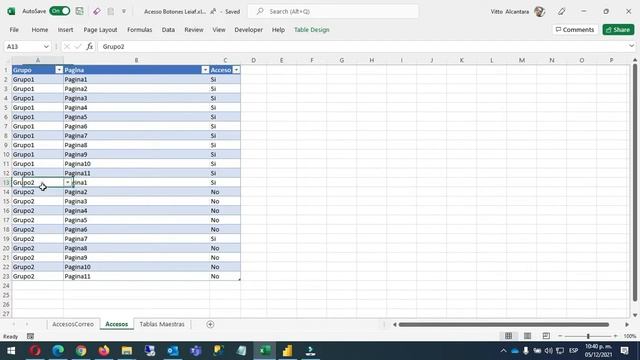
Task: Switch to the Insert ribbon tab
Action: [65, 29]
